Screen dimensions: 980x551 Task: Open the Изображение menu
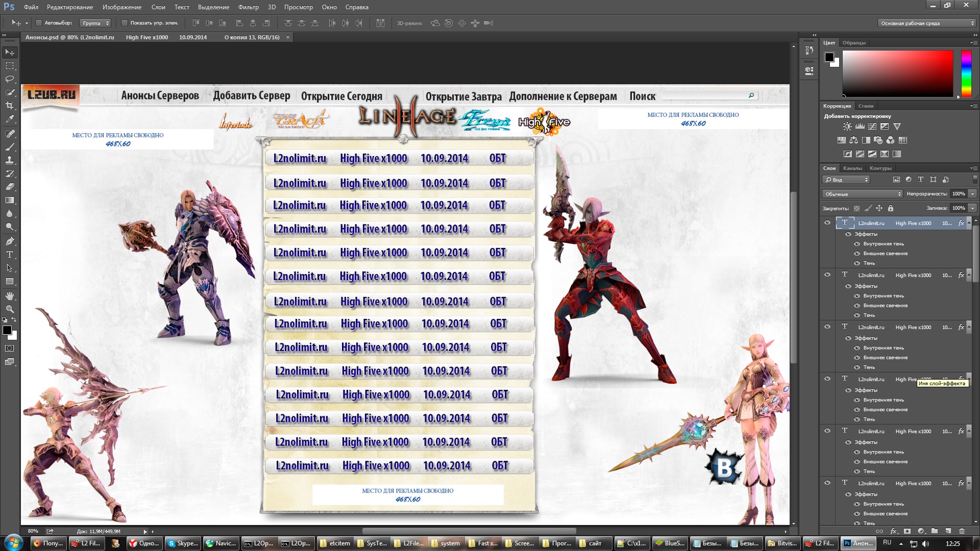(121, 7)
